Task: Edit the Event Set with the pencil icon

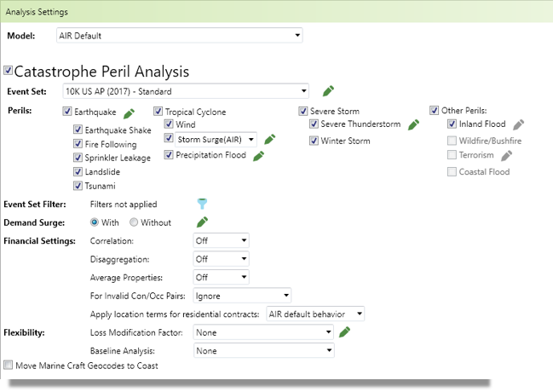Action: (x=328, y=90)
